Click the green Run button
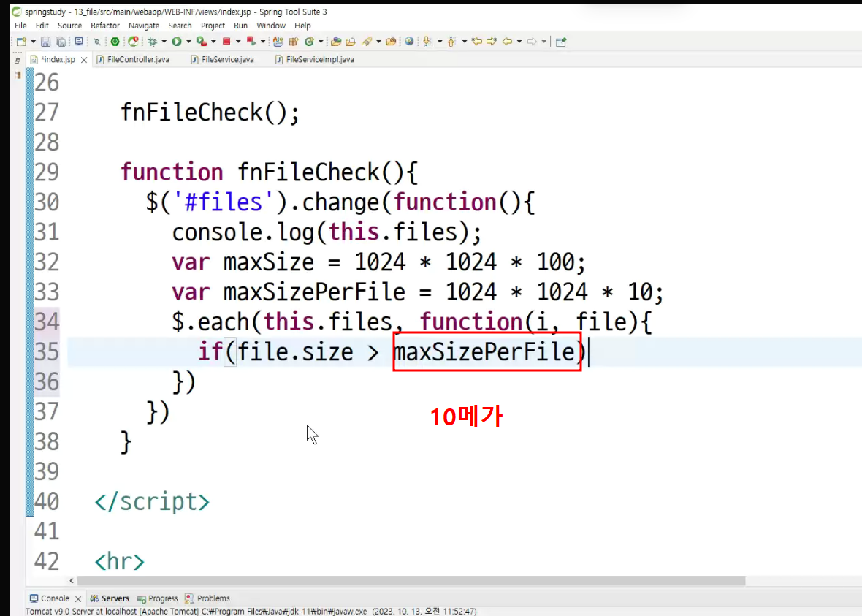The height and width of the screenshot is (616, 862). point(177,41)
